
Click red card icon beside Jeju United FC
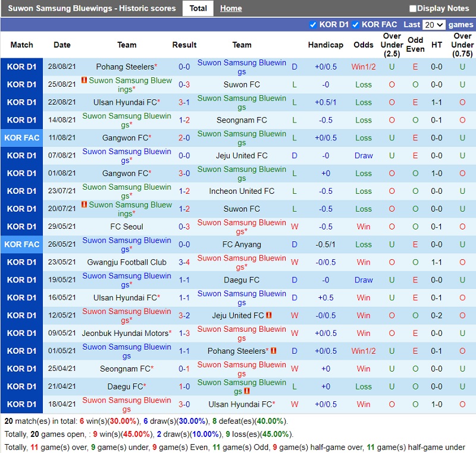pos(269,316)
